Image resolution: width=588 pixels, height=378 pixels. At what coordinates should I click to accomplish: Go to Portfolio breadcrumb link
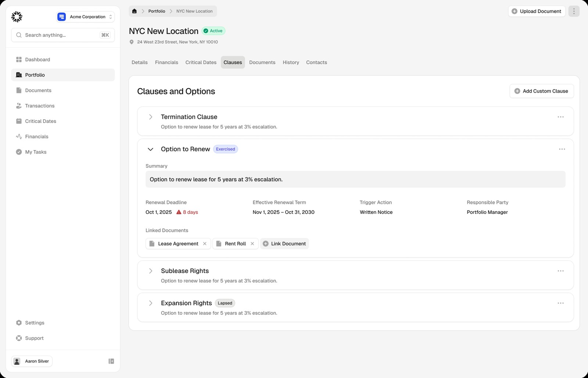click(x=157, y=11)
